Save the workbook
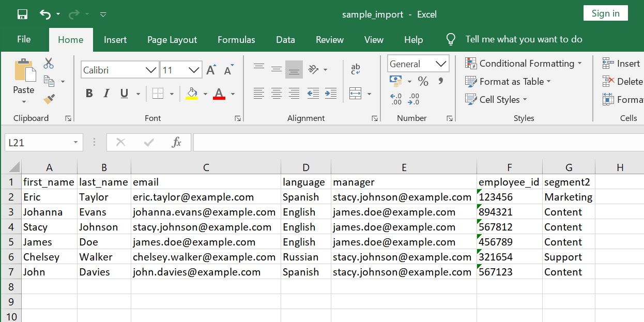Image resolution: width=644 pixels, height=322 pixels. click(x=21, y=13)
